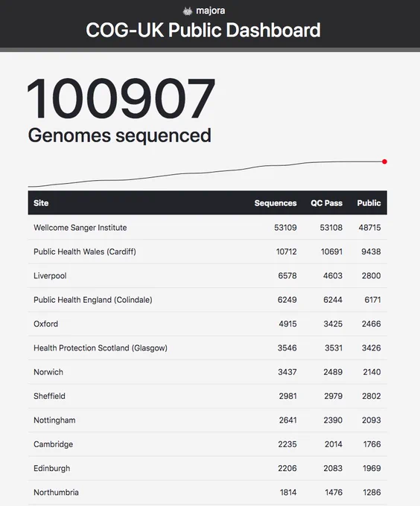Click the majora virus logo icon

pos(188,11)
